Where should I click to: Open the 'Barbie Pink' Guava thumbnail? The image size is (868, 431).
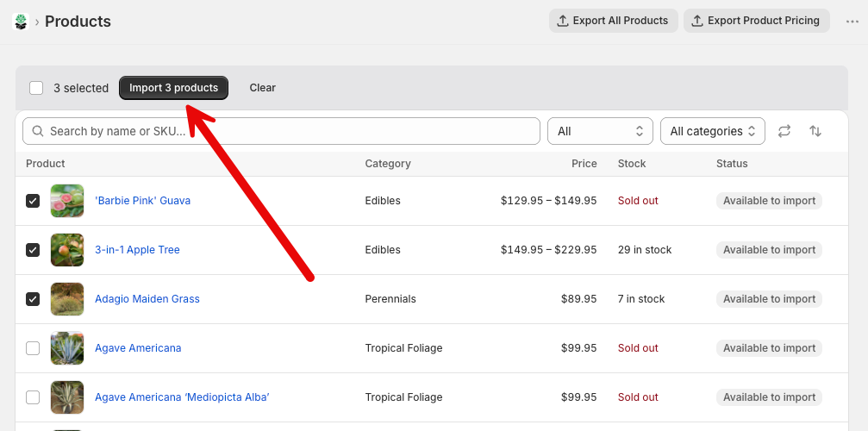[x=67, y=201]
